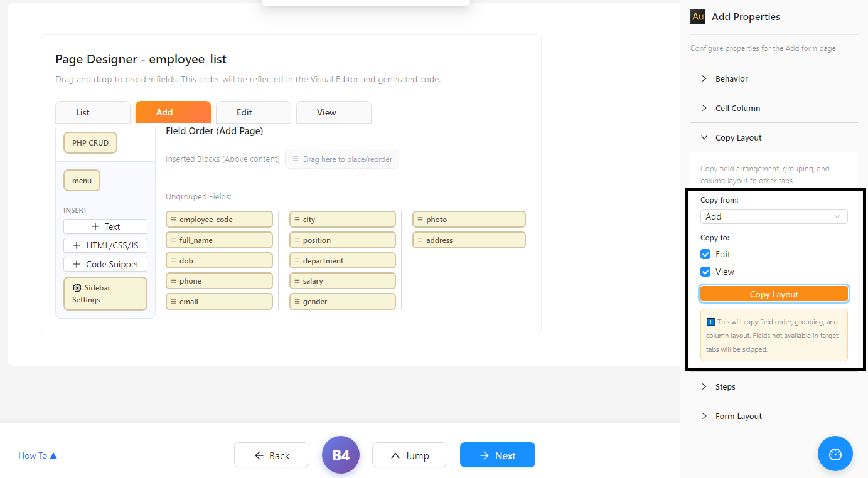Image resolution: width=868 pixels, height=478 pixels.
Task: Click the info icon in the copy notice
Action: pos(710,322)
